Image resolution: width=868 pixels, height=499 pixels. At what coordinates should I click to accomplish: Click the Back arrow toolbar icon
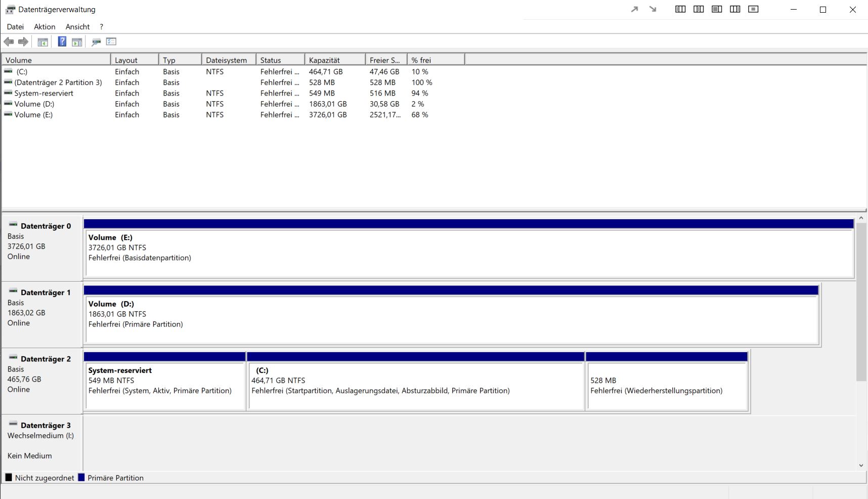tap(9, 41)
